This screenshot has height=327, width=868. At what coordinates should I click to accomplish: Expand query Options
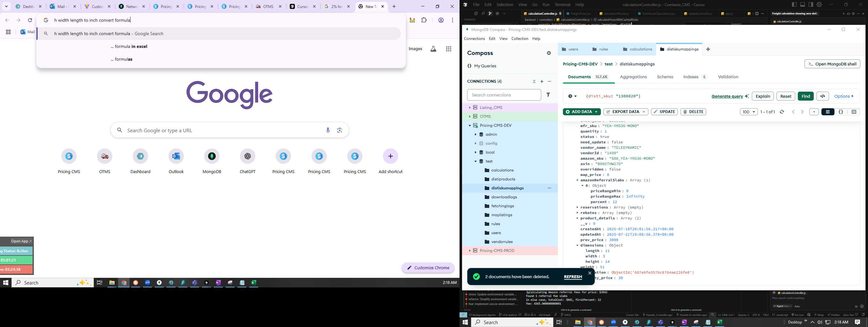844,96
